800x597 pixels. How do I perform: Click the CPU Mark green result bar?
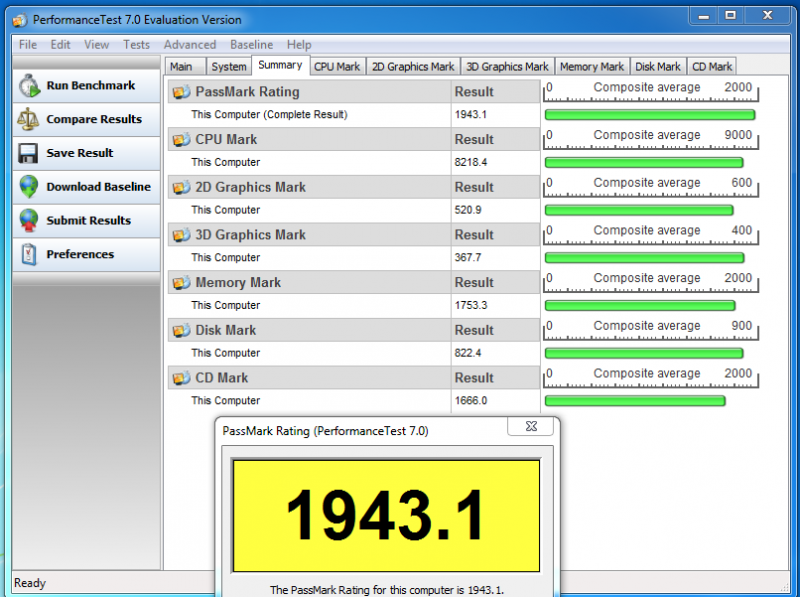tap(644, 163)
